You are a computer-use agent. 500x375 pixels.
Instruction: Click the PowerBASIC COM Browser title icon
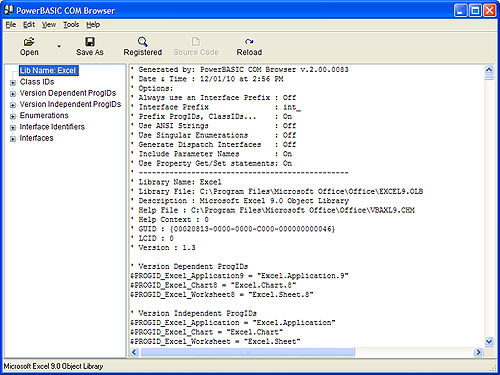(9, 10)
